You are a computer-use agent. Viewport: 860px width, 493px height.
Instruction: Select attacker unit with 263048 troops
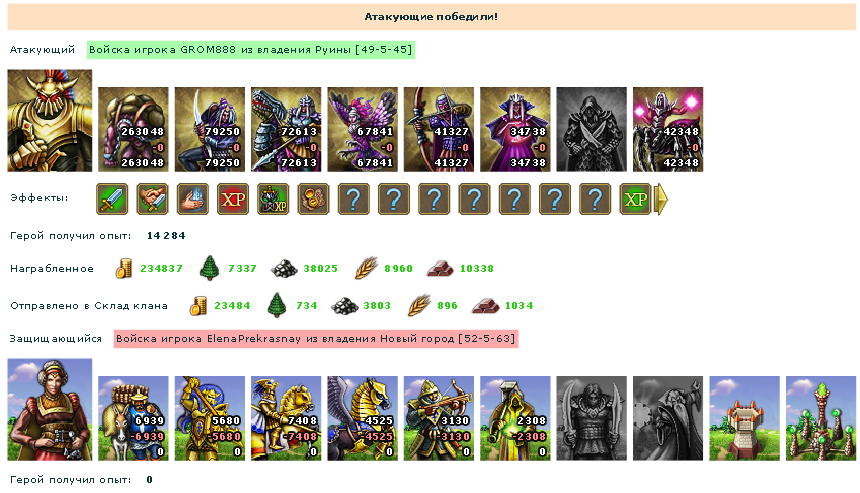[x=133, y=129]
